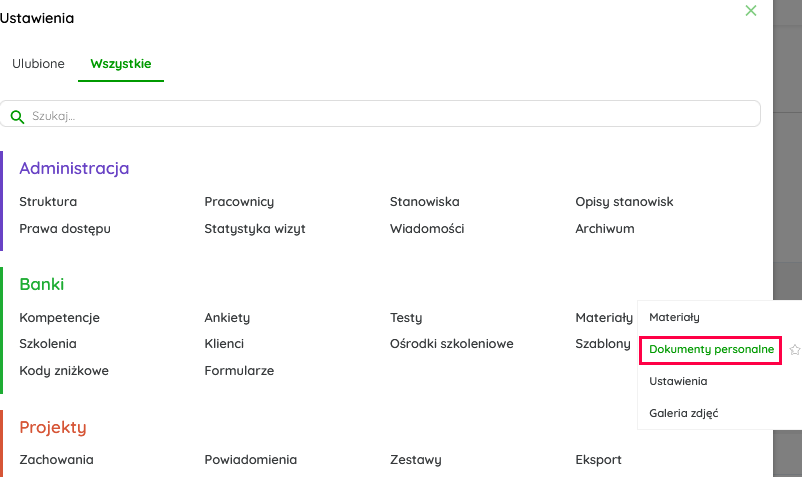
Task: Open the Formularze link
Action: tap(239, 371)
